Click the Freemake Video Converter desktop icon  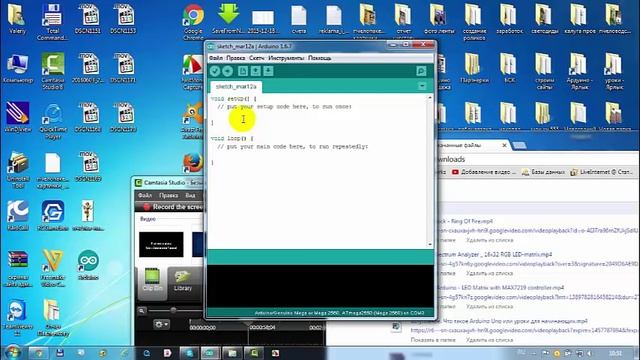(53, 268)
